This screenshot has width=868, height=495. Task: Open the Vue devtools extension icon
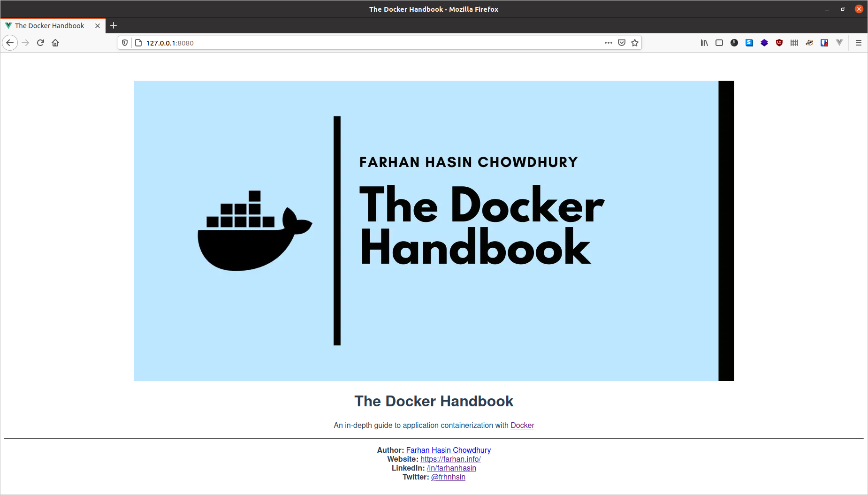[x=839, y=43]
